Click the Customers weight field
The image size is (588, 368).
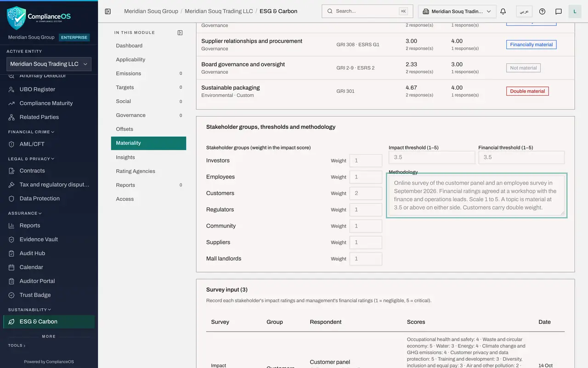pyautogui.click(x=366, y=193)
